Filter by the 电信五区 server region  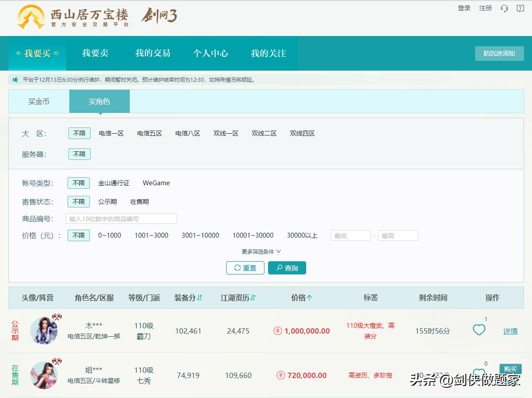point(150,133)
